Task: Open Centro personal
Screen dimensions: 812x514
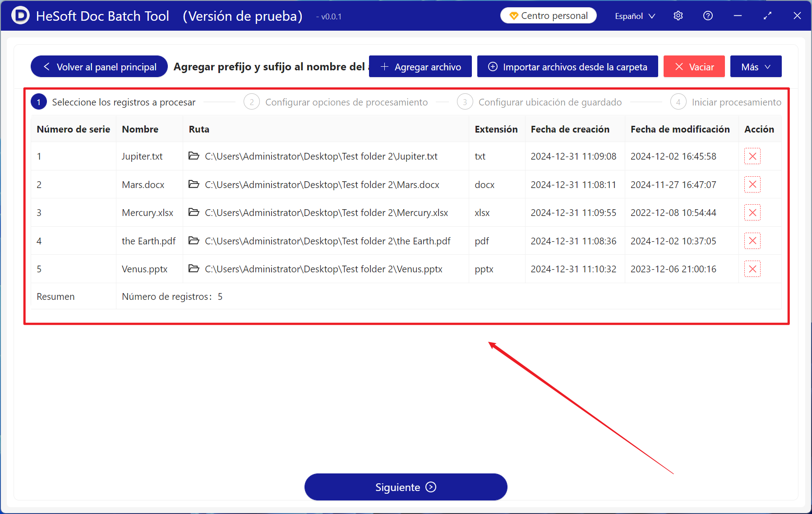Action: click(x=548, y=16)
